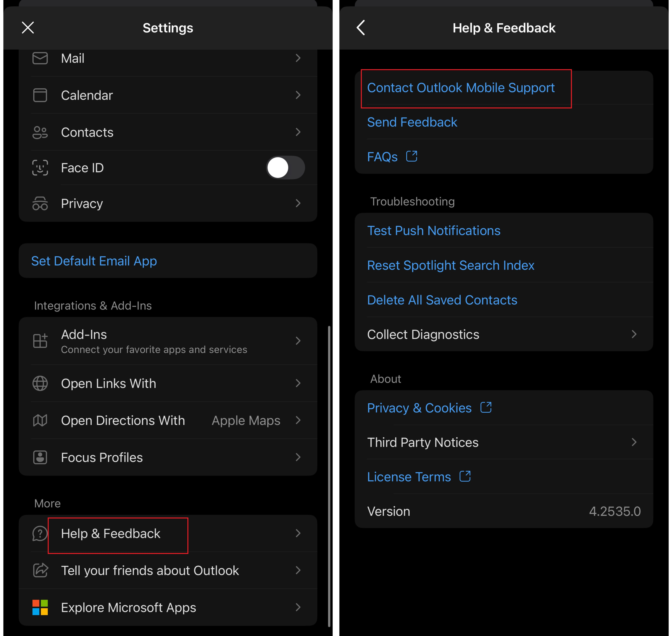Tap the Version row label
The height and width of the screenshot is (636, 672).
tap(389, 511)
